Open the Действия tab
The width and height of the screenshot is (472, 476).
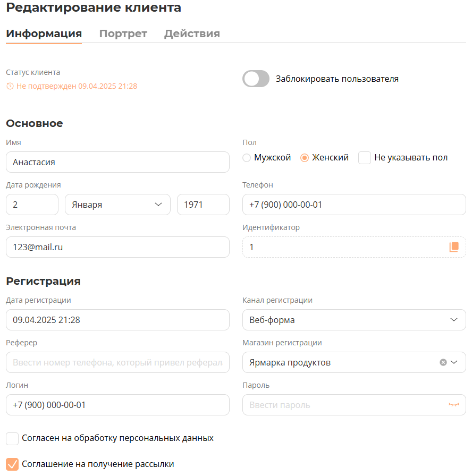click(x=192, y=33)
